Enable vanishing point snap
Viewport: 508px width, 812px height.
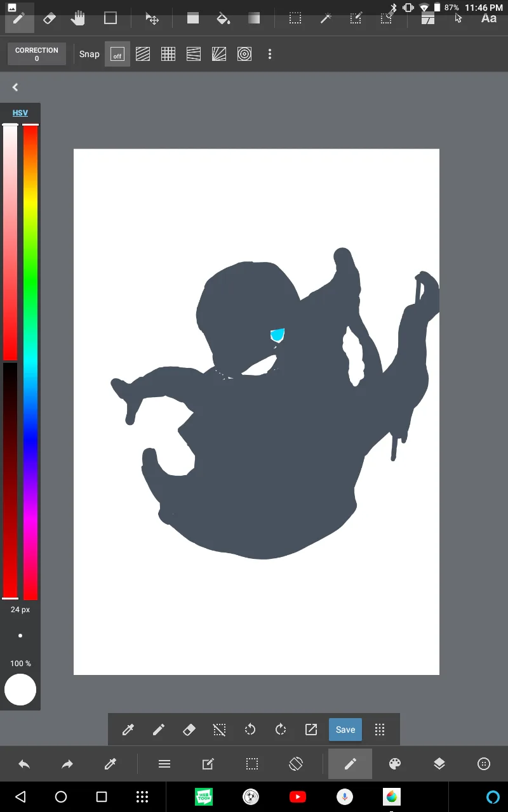194,54
